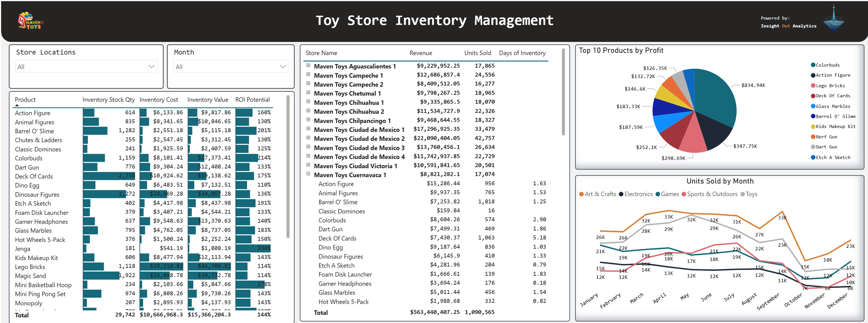Expand Maven Toys Ciudad de Mexico 4
Viewport: 868px width, 323px height.
pos(308,156)
